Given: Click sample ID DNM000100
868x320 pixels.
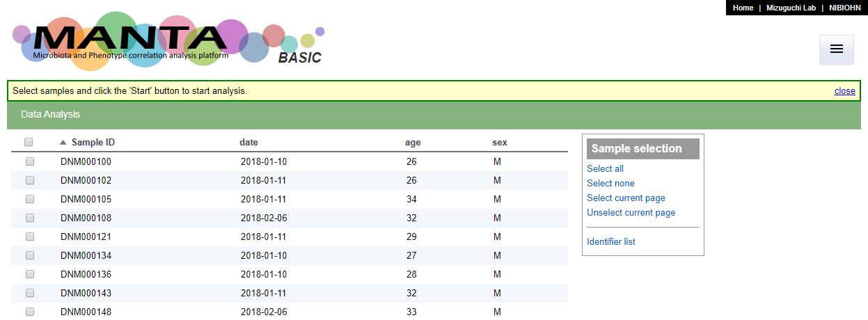Looking at the screenshot, I should (86, 161).
